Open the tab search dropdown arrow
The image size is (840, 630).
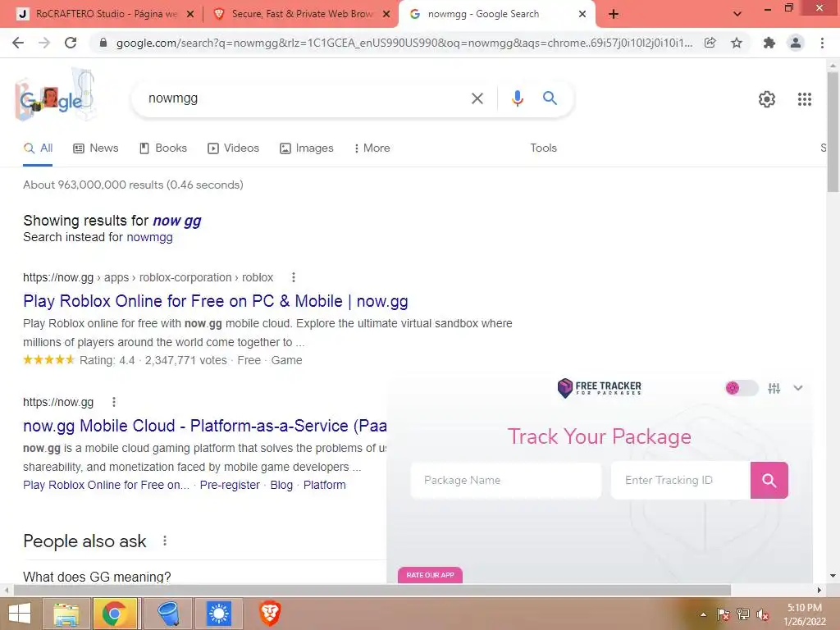click(737, 14)
